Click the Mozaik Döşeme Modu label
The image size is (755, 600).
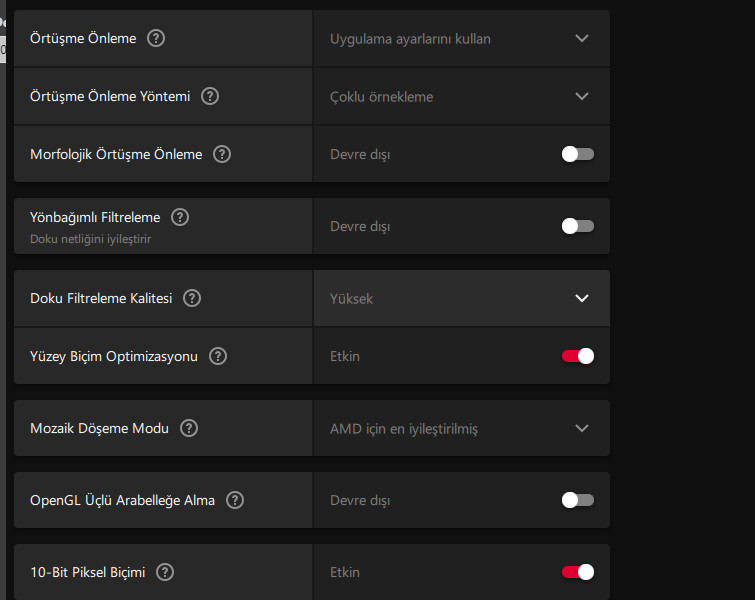point(99,428)
